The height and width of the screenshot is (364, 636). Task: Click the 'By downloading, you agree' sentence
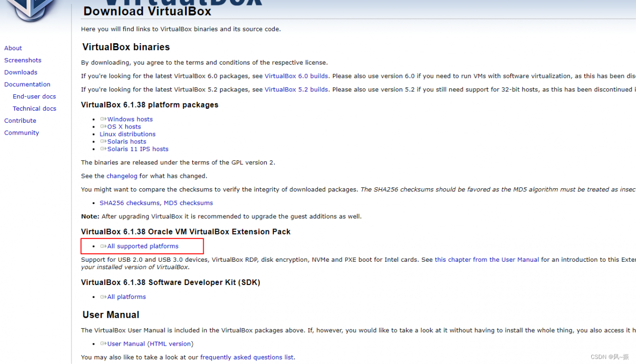point(204,63)
